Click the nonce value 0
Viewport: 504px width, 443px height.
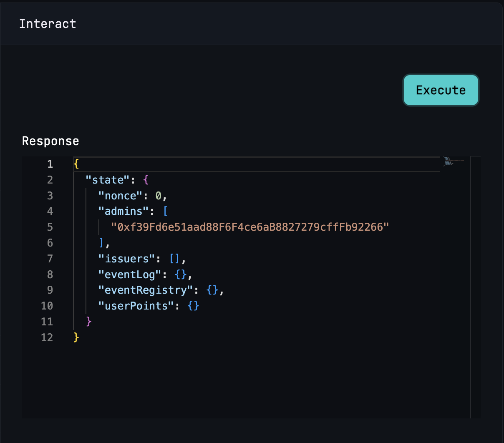tap(159, 196)
